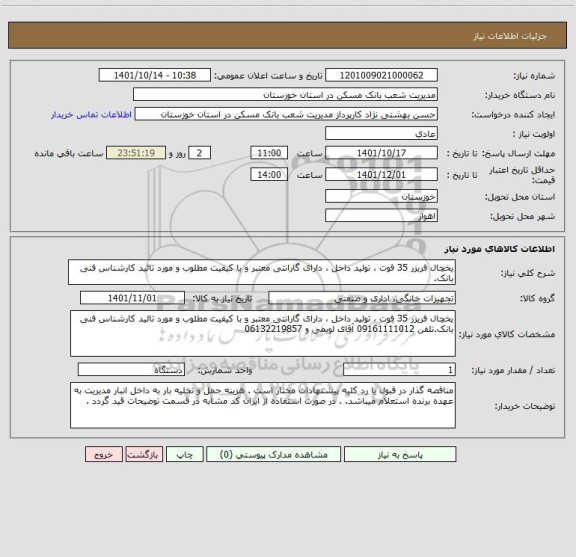Click the ایجاد کننده درخواست field
Screen dimensions: 576x557
pos(286,114)
